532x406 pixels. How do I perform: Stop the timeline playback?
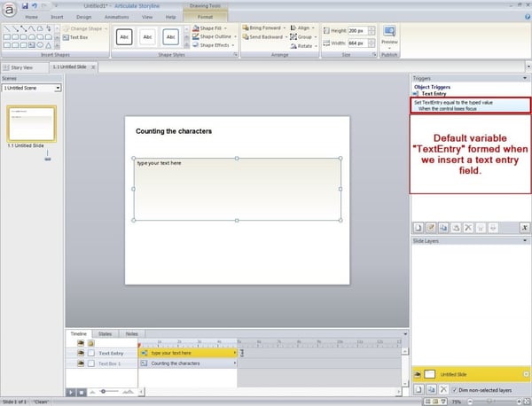(82, 393)
